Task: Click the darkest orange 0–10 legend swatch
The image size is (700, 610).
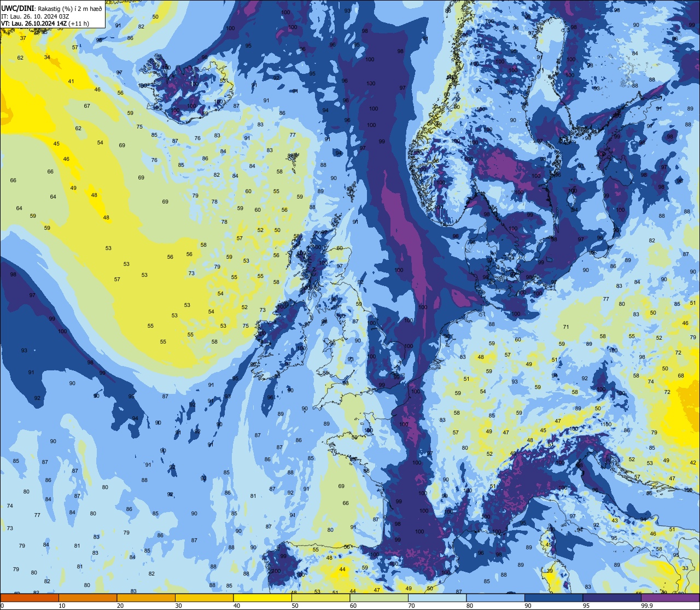Action: pyautogui.click(x=30, y=597)
